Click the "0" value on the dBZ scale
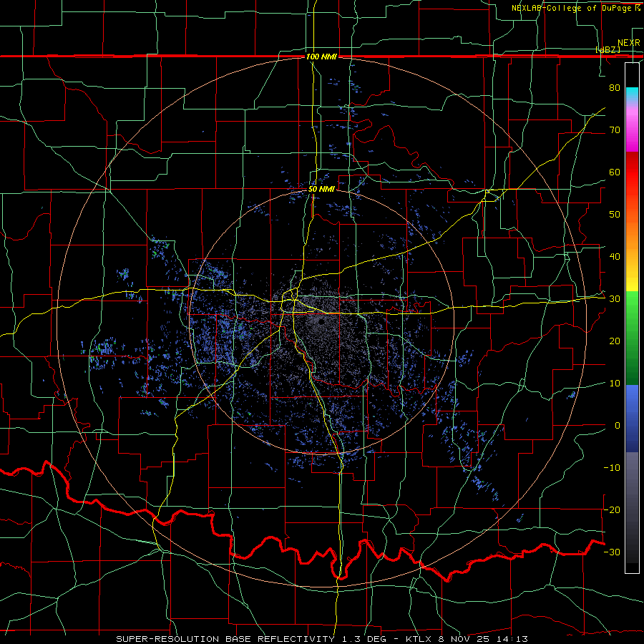This screenshot has height=644, width=644. coord(618,426)
